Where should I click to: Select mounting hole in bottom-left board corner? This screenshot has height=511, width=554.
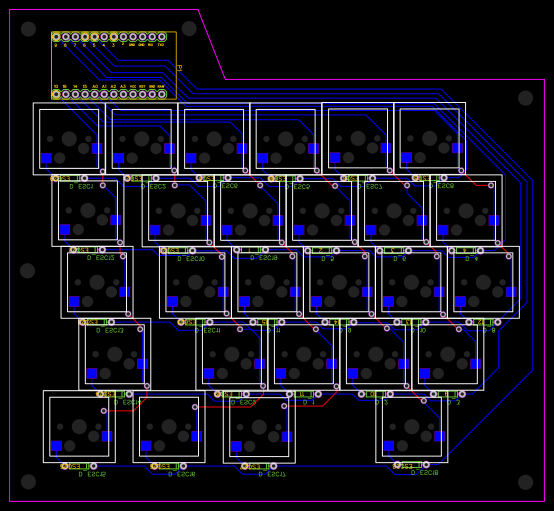click(x=28, y=482)
